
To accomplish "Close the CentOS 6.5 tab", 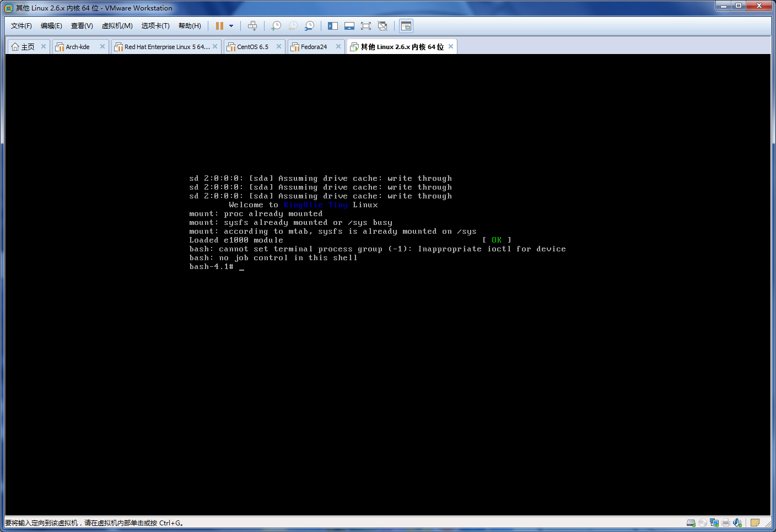I will pos(279,46).
